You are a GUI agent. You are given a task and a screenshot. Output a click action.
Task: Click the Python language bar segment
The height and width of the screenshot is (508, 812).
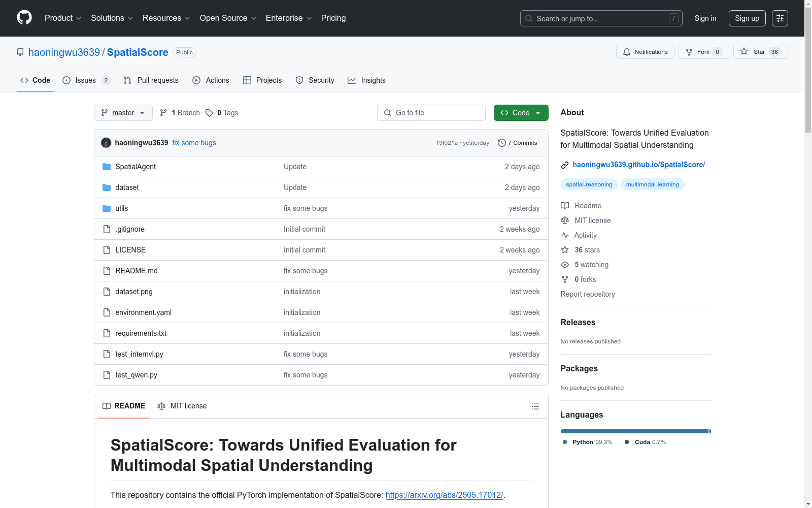634,431
